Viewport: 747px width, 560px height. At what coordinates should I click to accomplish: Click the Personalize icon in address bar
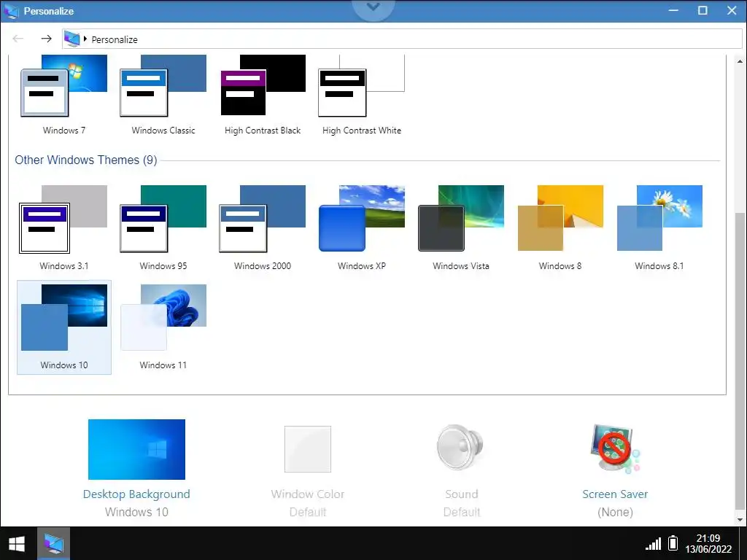(x=72, y=39)
